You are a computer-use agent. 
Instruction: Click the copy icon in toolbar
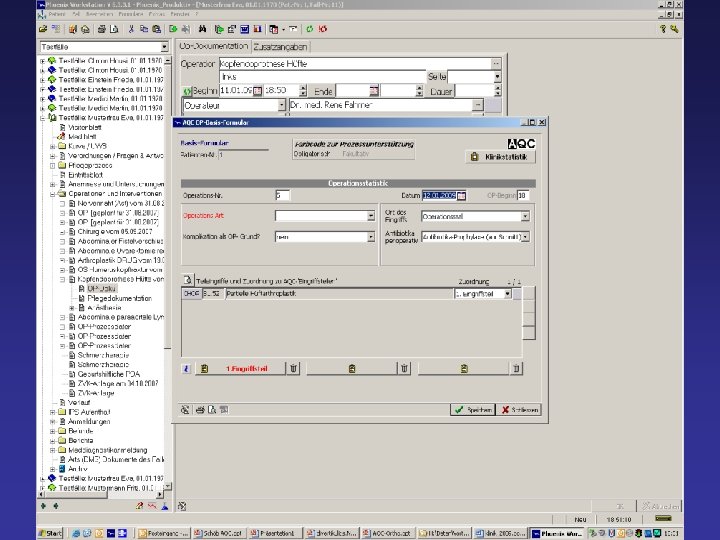[144, 29]
